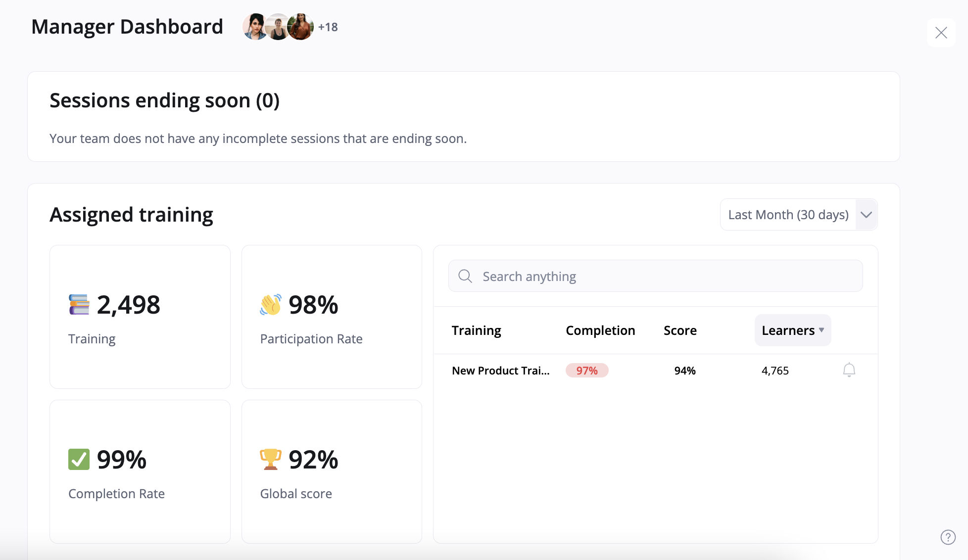
Task: Type in the Search anything field
Action: coord(663,276)
